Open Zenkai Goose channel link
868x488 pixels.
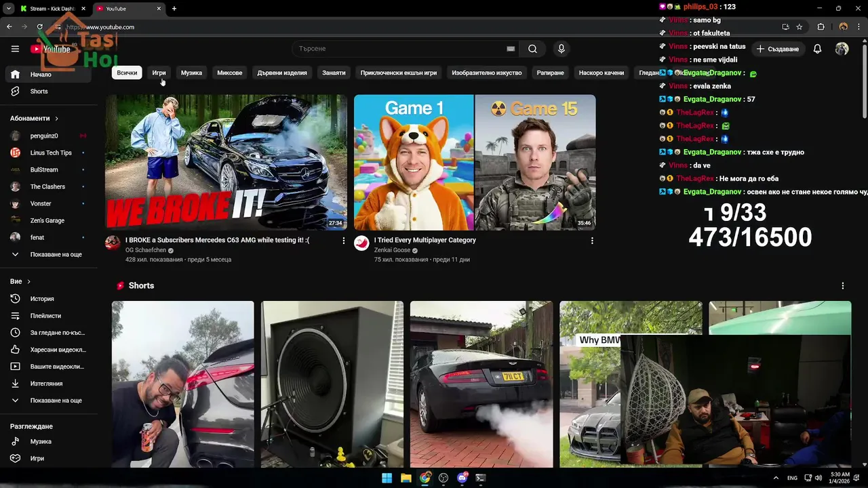coord(392,250)
